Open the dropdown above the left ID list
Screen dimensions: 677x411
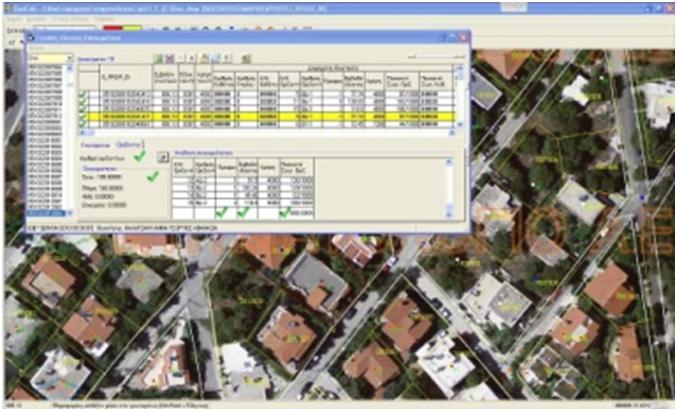49,59
